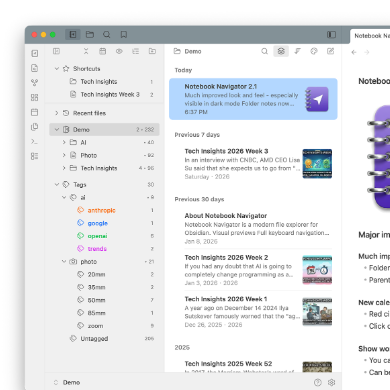Screen dimensions: 390x390
Task: Collapse the Demo folder chevron
Action: [57, 129]
